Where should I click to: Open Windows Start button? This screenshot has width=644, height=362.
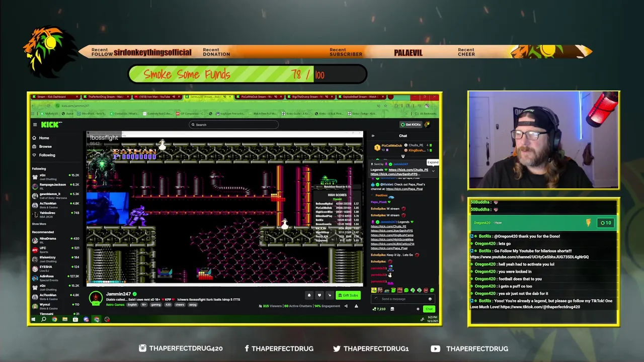[x=33, y=319]
